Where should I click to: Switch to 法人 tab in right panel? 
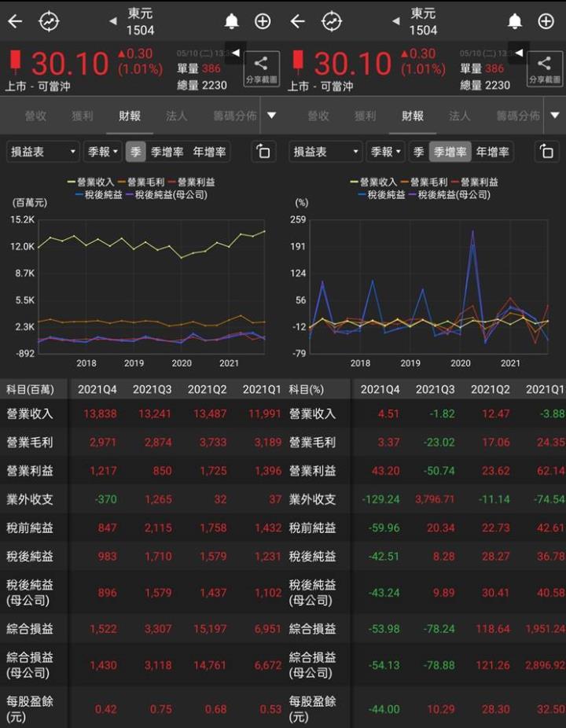point(460,116)
